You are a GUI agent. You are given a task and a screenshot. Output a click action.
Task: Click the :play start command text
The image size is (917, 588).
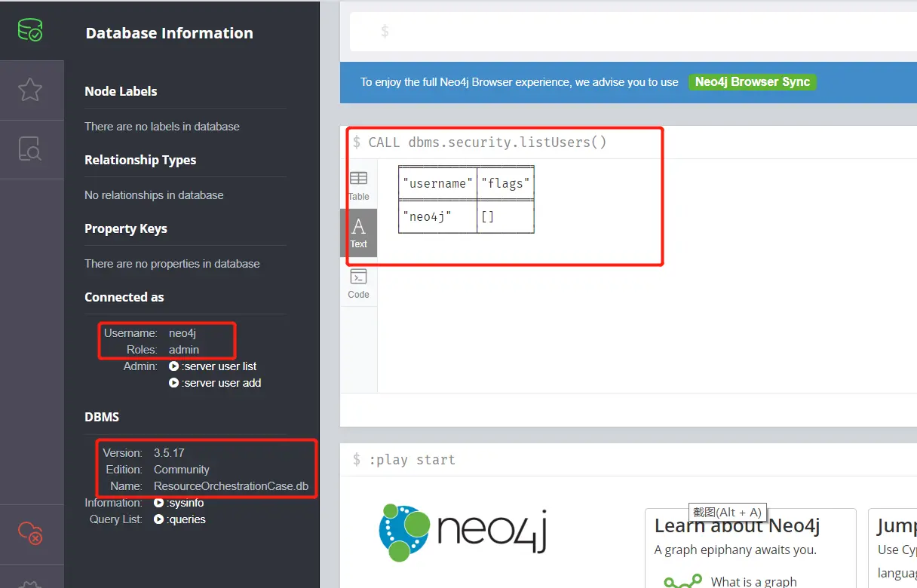pos(412,460)
